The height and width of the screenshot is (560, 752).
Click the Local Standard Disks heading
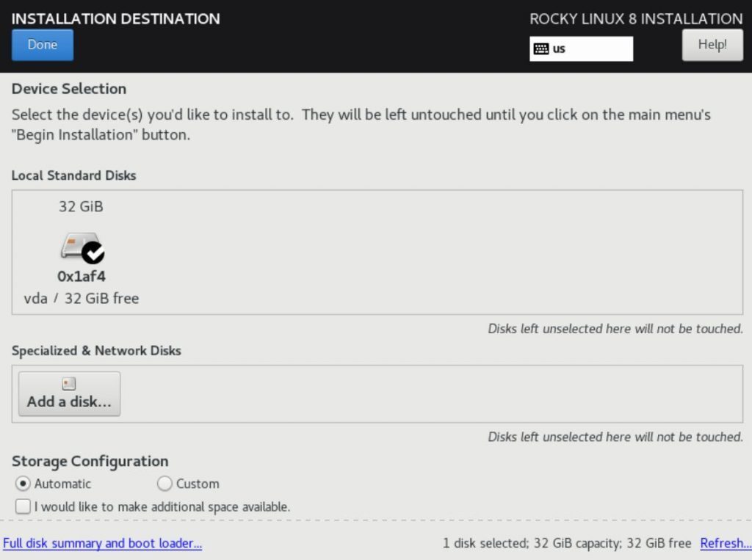pos(73,175)
